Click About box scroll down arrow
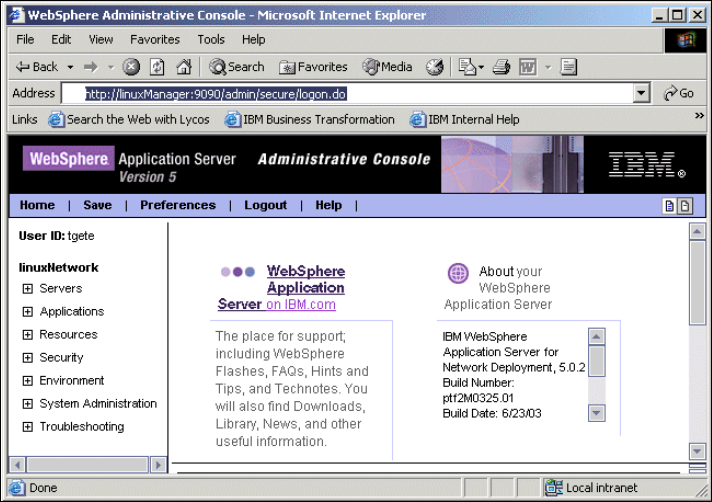 point(597,413)
